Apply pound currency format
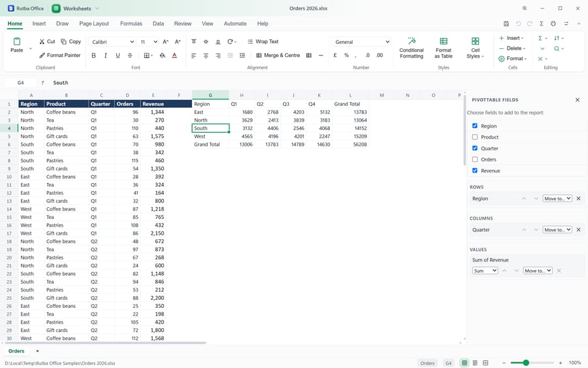The height and width of the screenshot is (368, 588). point(335,55)
